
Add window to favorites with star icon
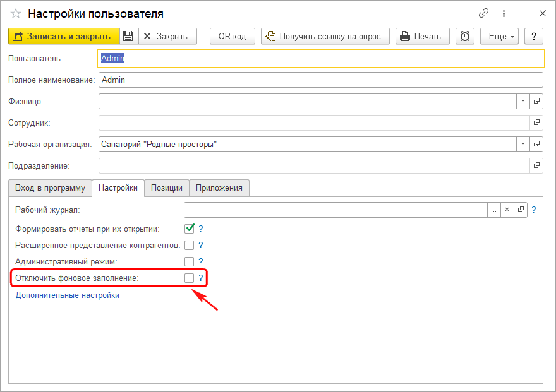[15, 13]
